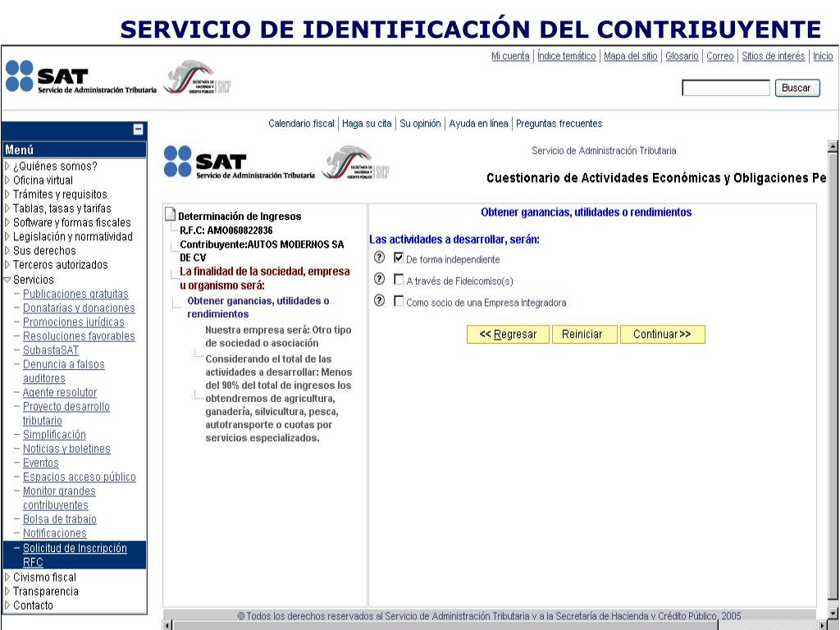Click the SHCP emblem in the top header

(x=197, y=78)
